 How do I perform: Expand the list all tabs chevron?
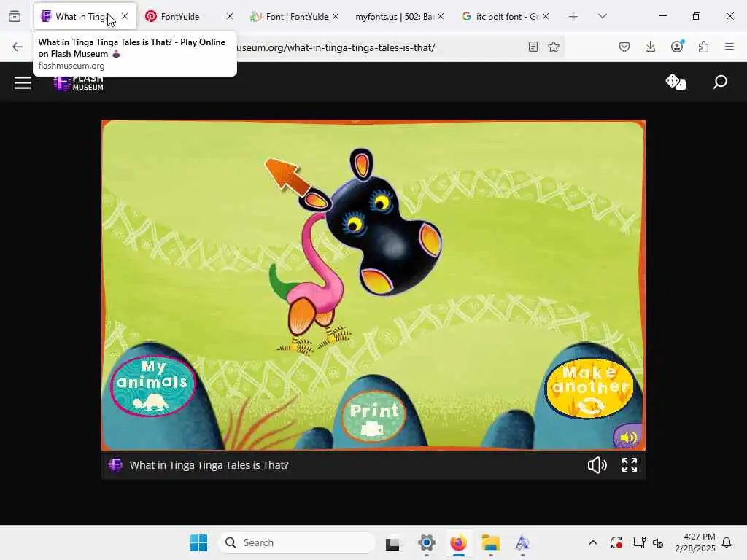pos(603,16)
